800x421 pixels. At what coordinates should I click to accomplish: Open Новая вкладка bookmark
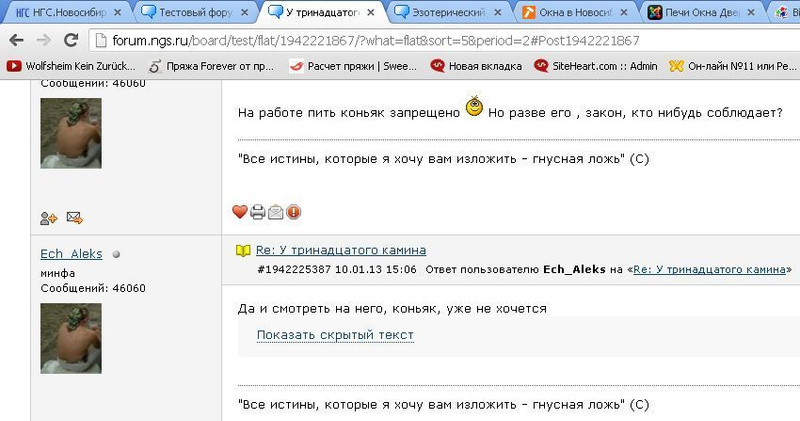tap(476, 66)
